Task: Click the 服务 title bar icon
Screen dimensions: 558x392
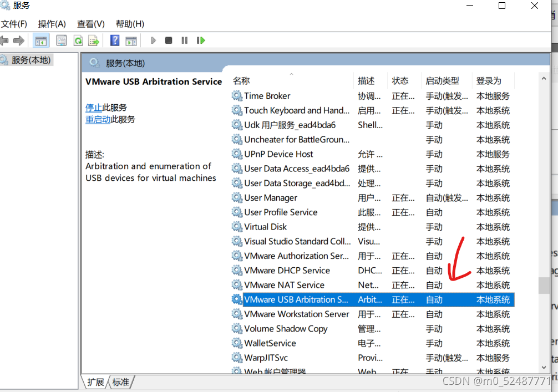Action: [5, 5]
